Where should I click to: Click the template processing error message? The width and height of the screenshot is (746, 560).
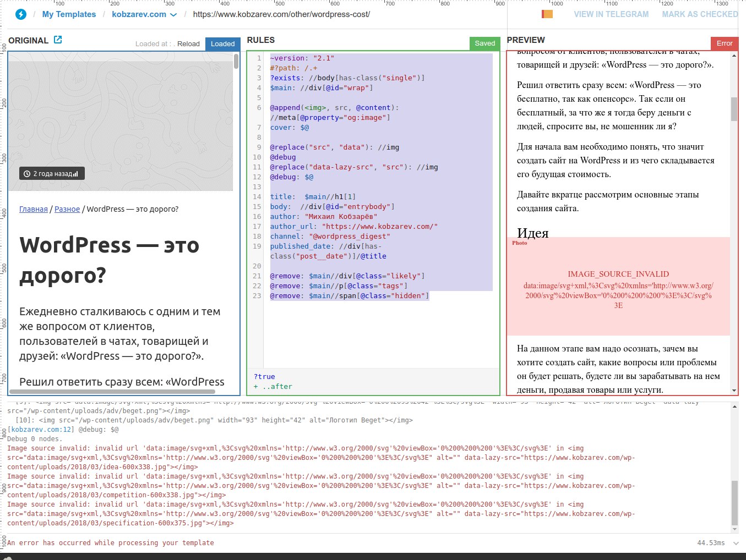coord(111,543)
